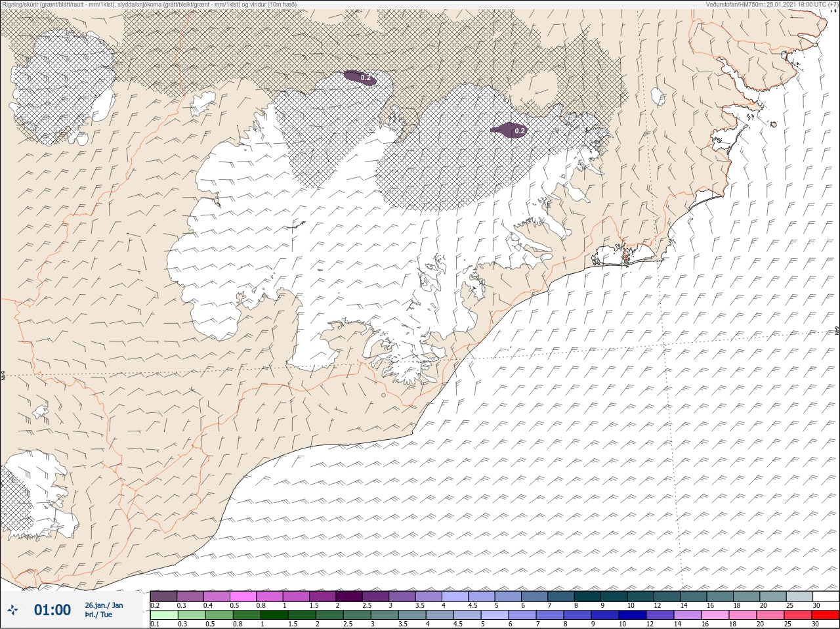Viewport: 840px width, 629px height.
Task: Select the rain legend swatch between 14 and 16
Action: coord(689,615)
